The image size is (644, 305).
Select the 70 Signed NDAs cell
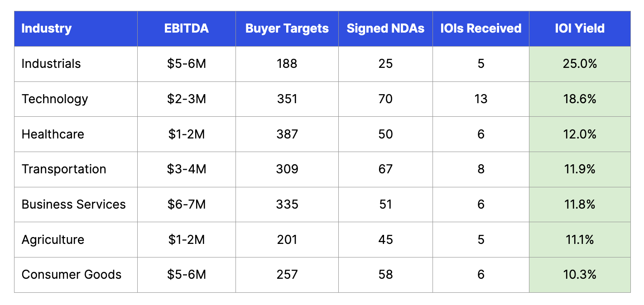pyautogui.click(x=385, y=99)
